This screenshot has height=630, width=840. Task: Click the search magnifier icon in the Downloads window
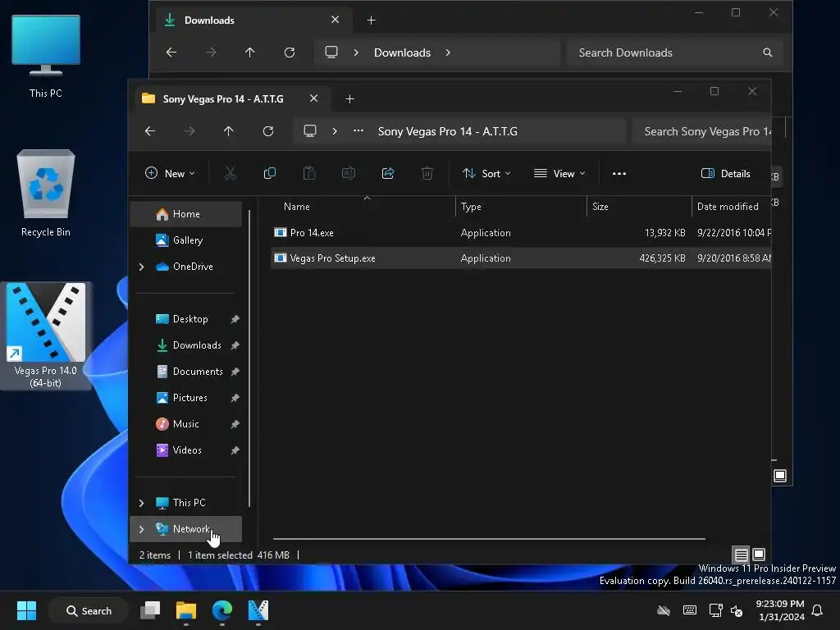[768, 52]
